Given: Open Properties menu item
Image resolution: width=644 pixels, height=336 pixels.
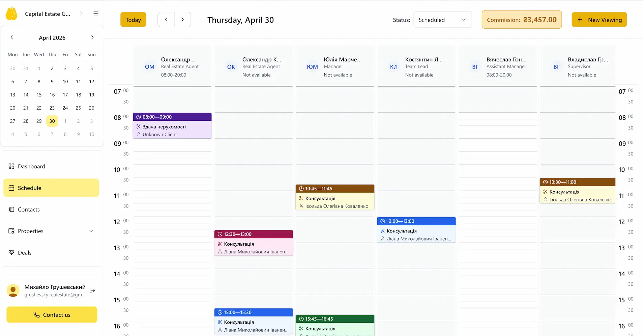Looking at the screenshot, I should [51, 231].
